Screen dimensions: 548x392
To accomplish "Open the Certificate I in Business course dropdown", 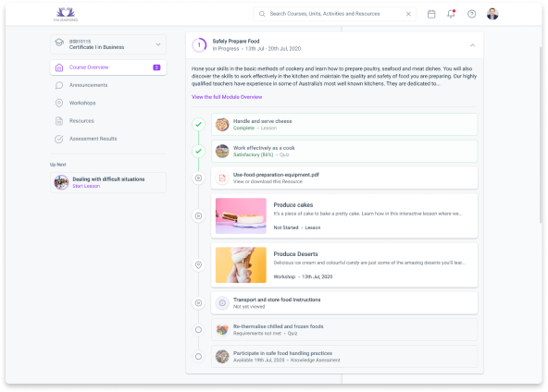I will tap(108, 44).
